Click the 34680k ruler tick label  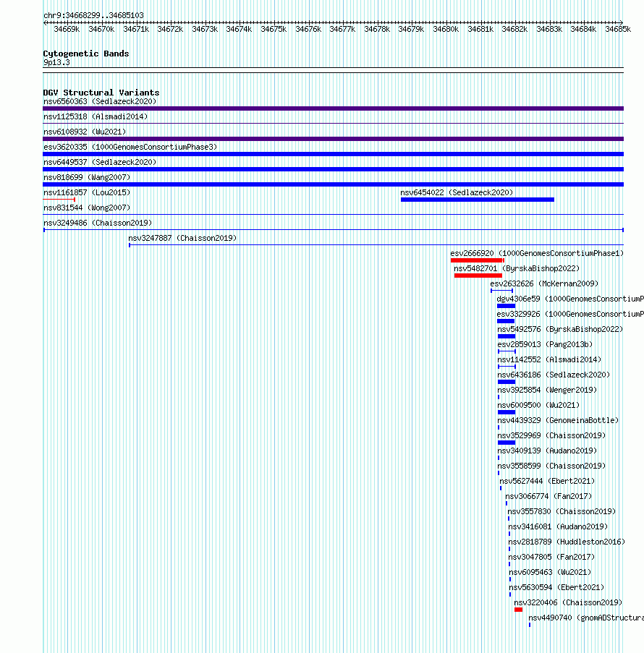[x=446, y=29]
